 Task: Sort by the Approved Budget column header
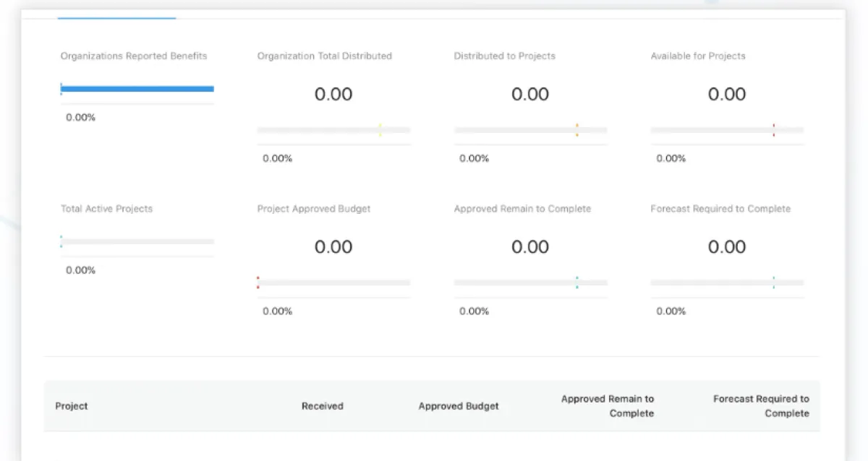459,406
